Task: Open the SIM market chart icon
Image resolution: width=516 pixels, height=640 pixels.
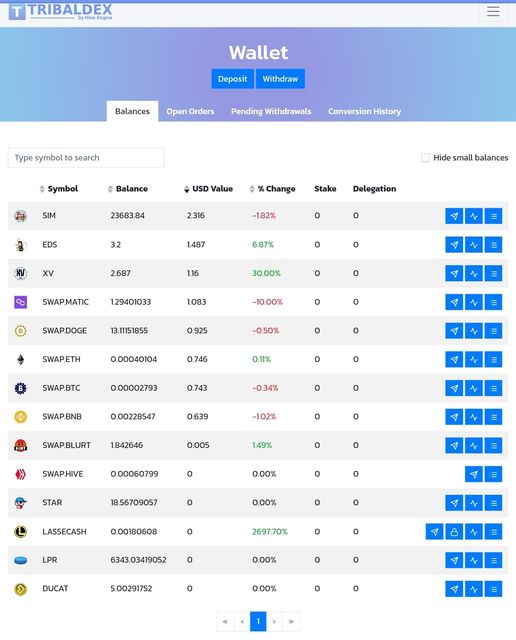Action: pyautogui.click(x=474, y=216)
